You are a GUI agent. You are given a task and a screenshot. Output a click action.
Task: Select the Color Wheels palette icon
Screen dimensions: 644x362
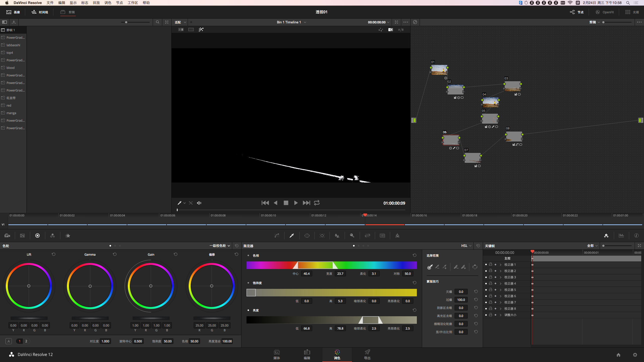pyautogui.click(x=37, y=236)
